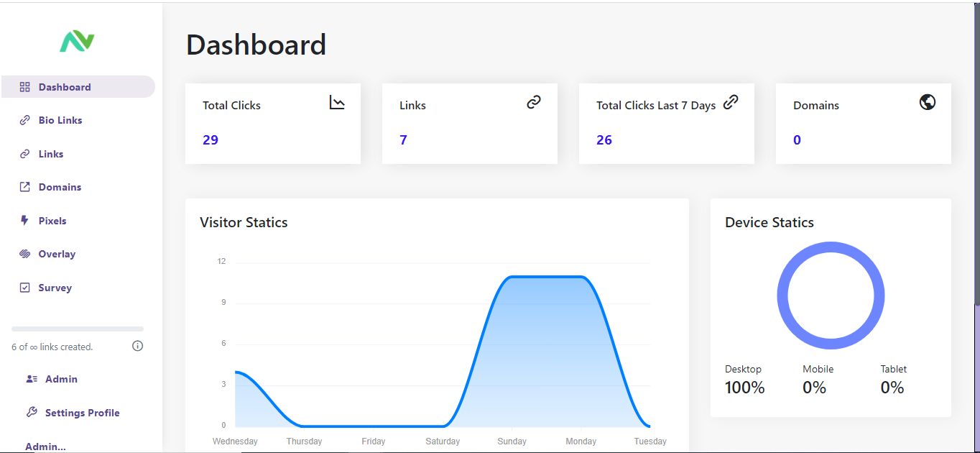Select the Admin link in sidebar

click(x=61, y=379)
